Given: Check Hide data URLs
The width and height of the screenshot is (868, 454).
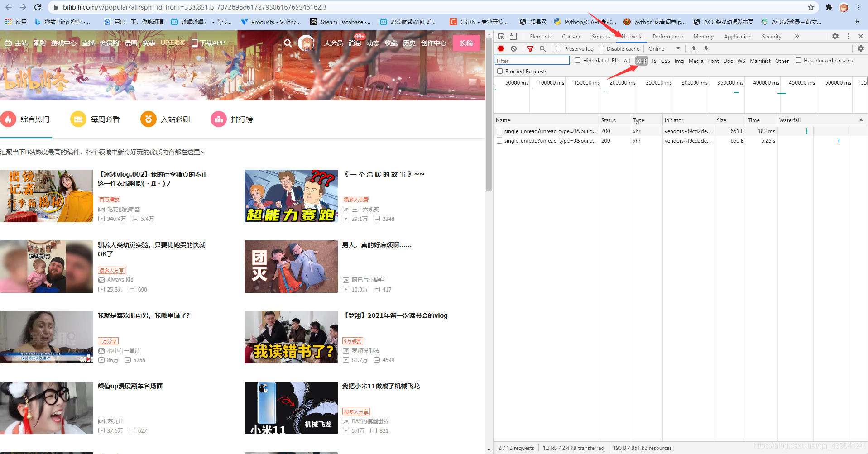Looking at the screenshot, I should [578, 60].
